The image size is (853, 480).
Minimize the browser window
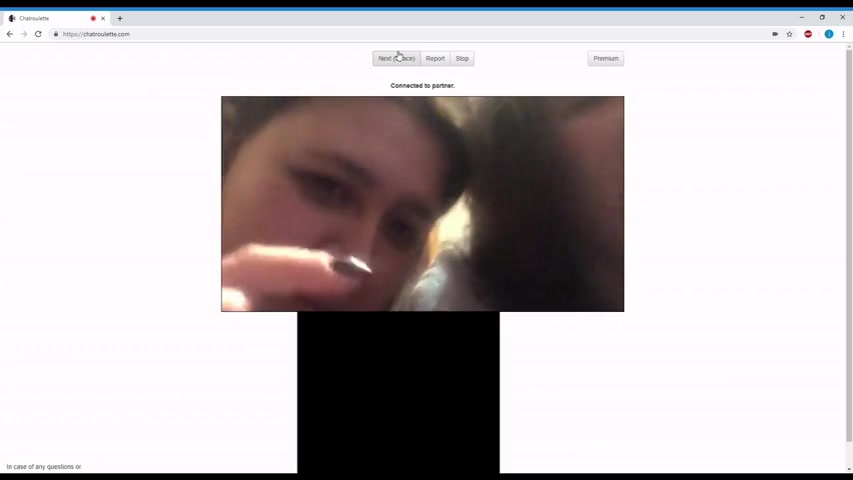(x=801, y=17)
